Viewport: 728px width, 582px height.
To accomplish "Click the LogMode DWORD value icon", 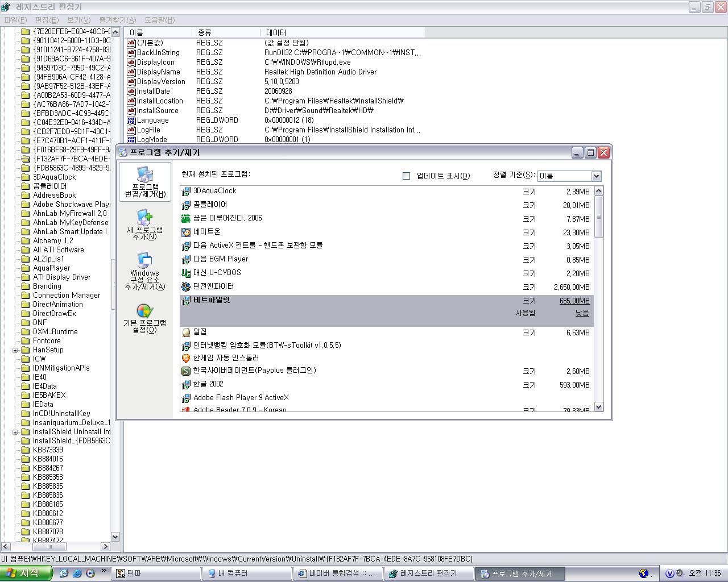I will pos(131,139).
